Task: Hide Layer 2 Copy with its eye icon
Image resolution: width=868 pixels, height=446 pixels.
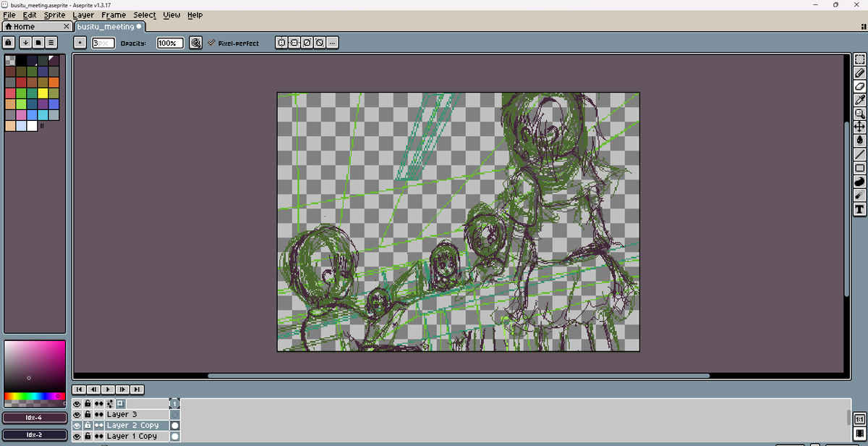Action: [x=77, y=426]
